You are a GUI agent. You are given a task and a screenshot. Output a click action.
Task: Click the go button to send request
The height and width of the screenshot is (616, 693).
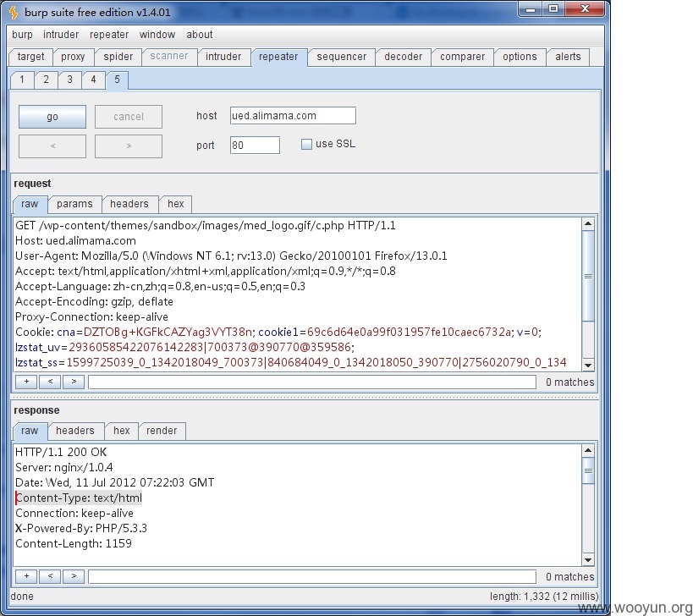[x=52, y=117]
